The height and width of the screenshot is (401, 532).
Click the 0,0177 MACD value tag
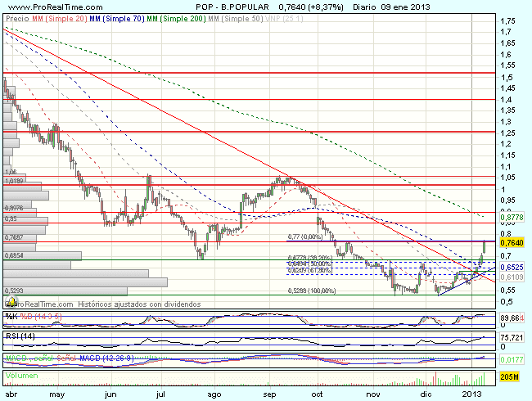pyautogui.click(x=512, y=359)
